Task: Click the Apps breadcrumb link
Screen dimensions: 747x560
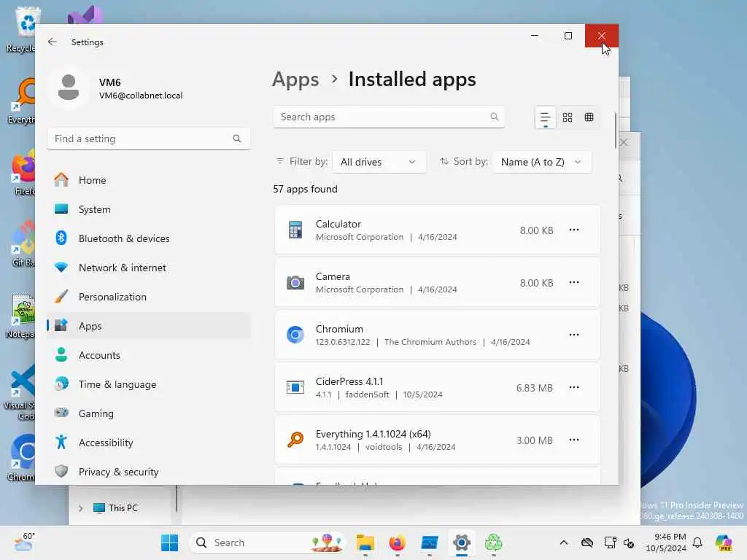Action: coord(295,79)
